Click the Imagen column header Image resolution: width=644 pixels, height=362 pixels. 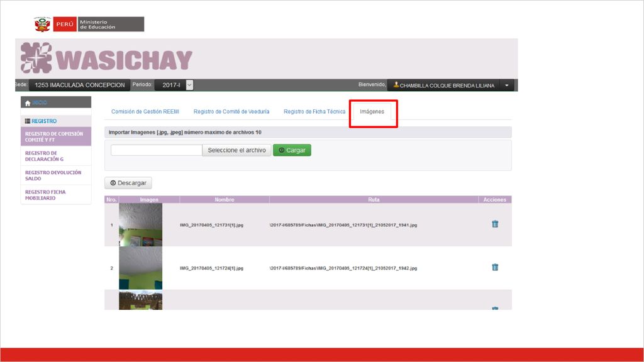pyautogui.click(x=149, y=199)
